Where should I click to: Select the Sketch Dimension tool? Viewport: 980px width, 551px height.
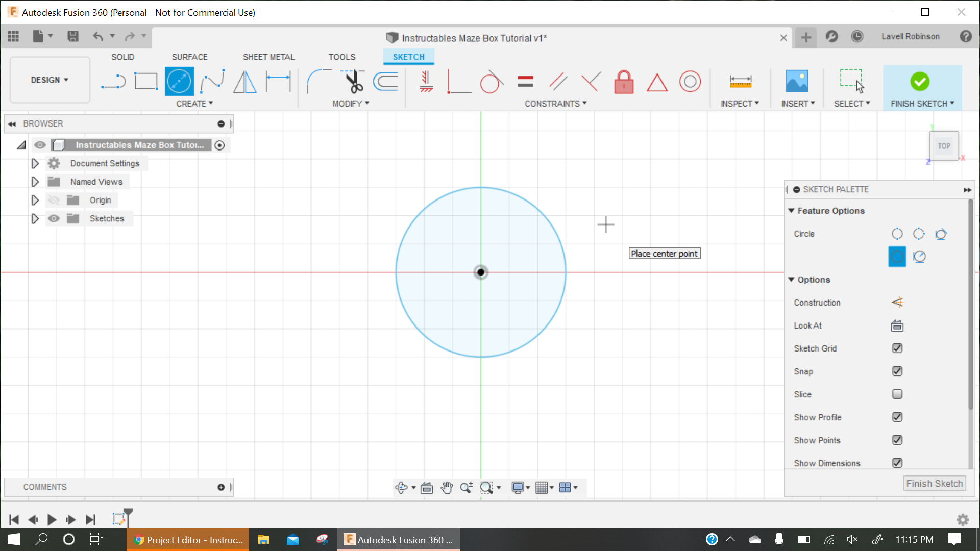point(278,82)
